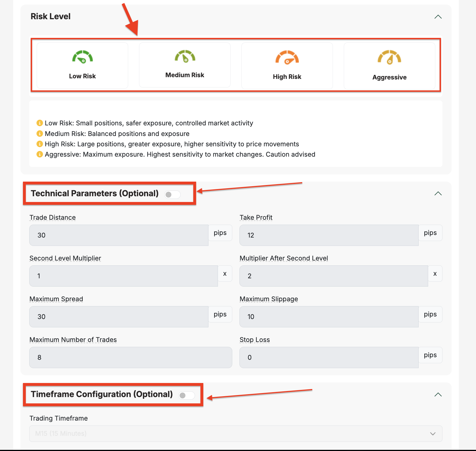This screenshot has height=451, width=476.
Task: Click the Take Profit input field
Action: [x=329, y=235]
